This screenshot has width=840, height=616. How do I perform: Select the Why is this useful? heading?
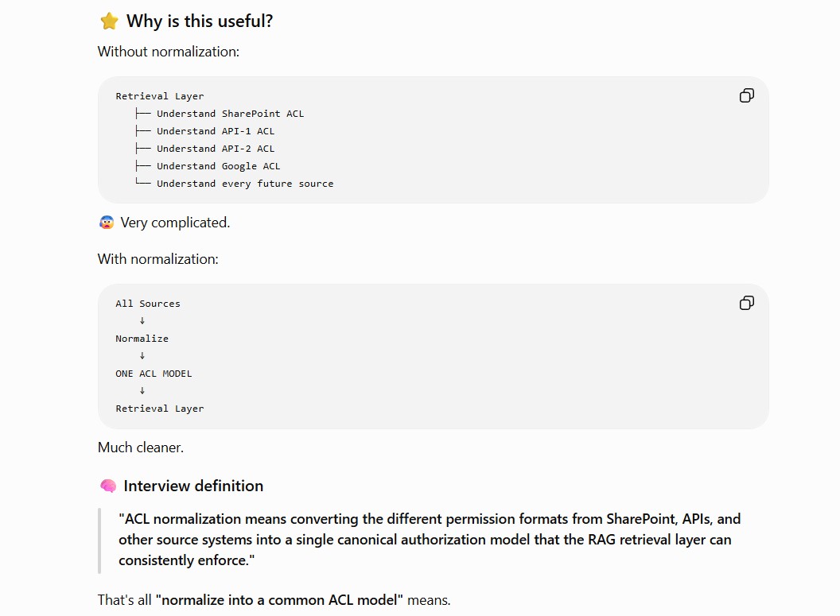tap(200, 21)
